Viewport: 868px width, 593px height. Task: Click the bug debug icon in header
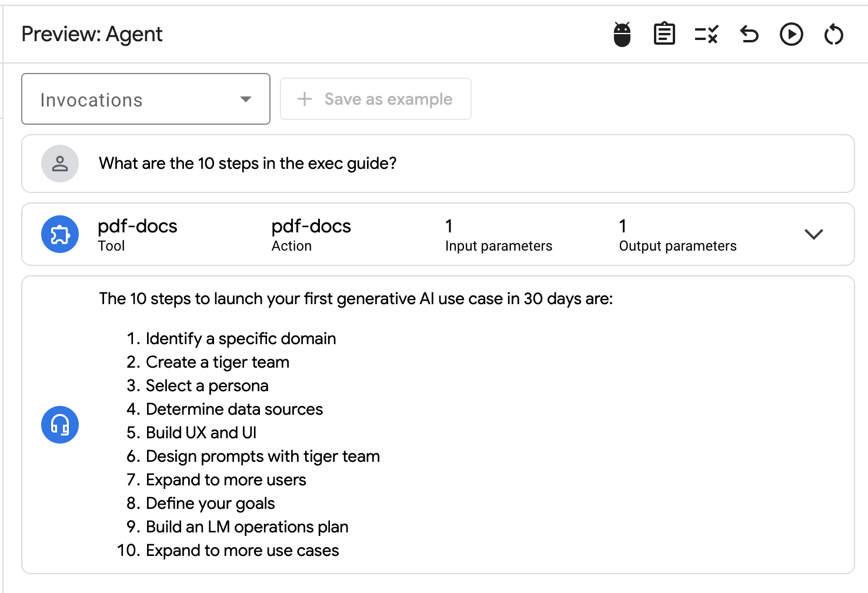pyautogui.click(x=622, y=35)
